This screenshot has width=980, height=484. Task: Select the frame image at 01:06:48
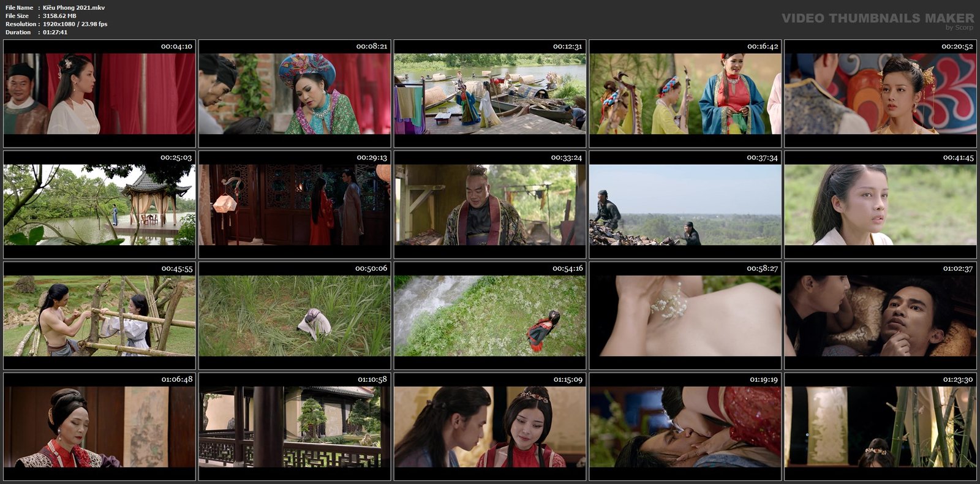click(x=99, y=427)
